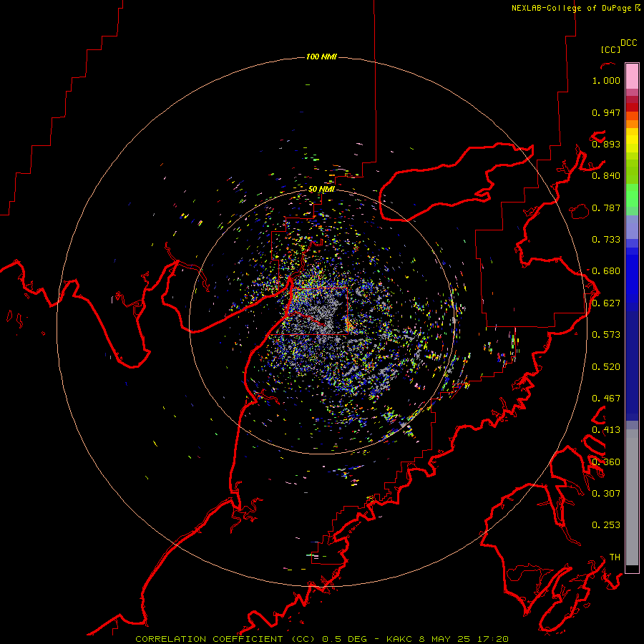Viewport: 644px width, 644px height.
Task: Click the TH threshold label
Action: point(615,557)
